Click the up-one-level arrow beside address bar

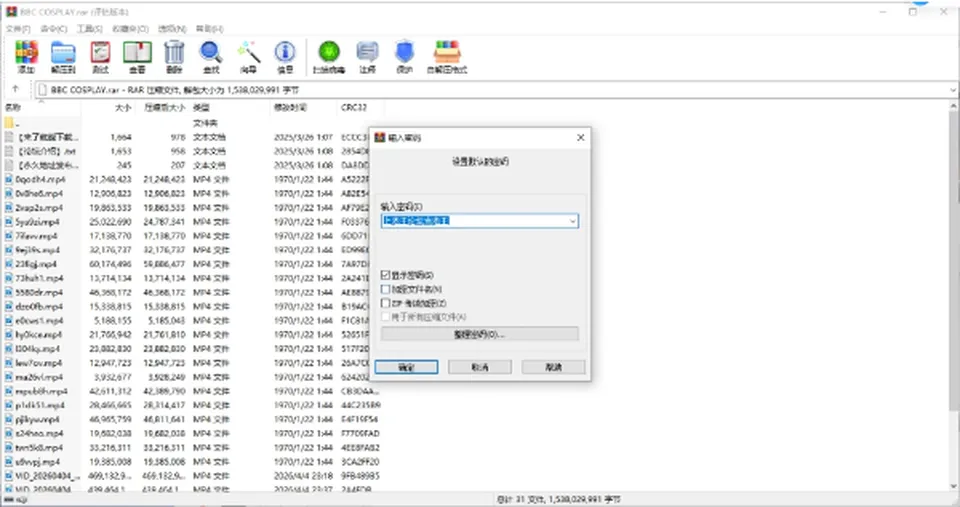click(15, 89)
